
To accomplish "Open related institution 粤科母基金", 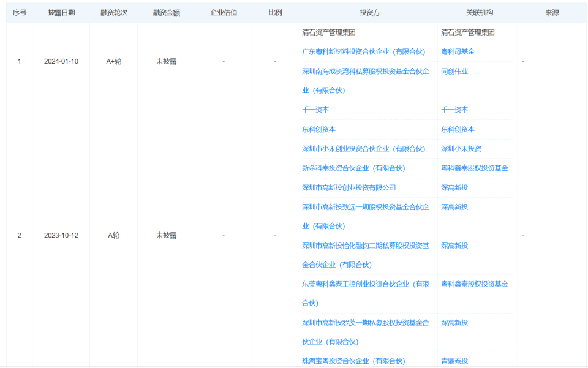I will [458, 51].
